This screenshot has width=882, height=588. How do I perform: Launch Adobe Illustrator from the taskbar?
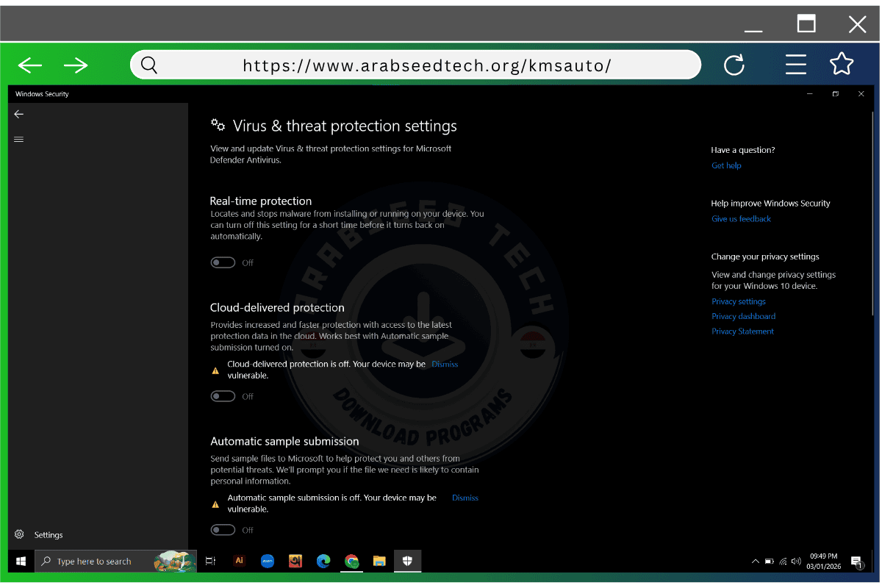(x=239, y=561)
